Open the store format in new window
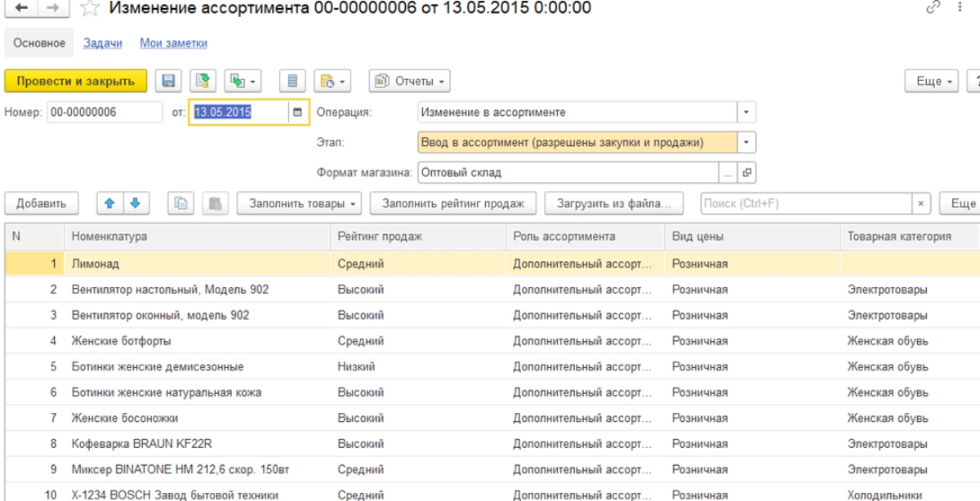Screen dimensions: 980x501 [x=746, y=173]
